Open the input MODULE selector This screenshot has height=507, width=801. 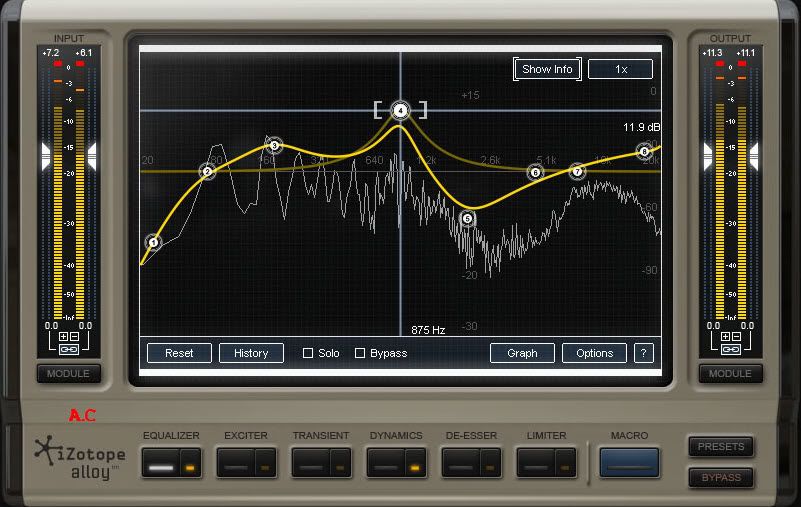tap(68, 374)
